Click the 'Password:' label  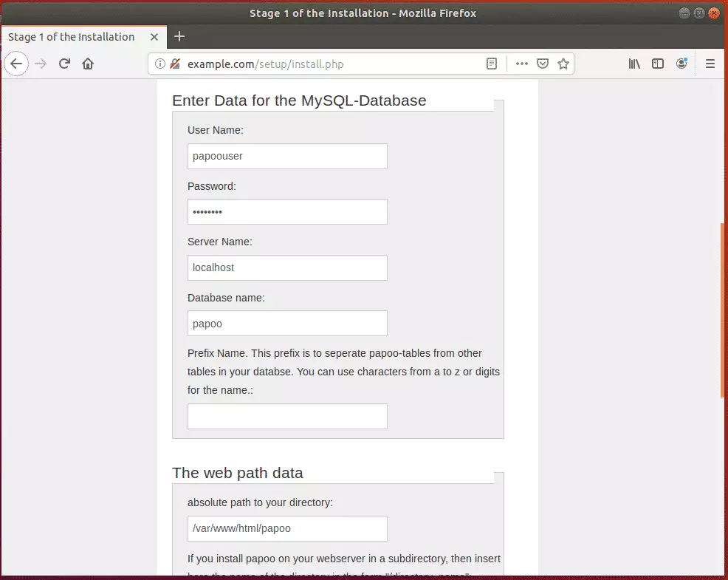click(212, 186)
